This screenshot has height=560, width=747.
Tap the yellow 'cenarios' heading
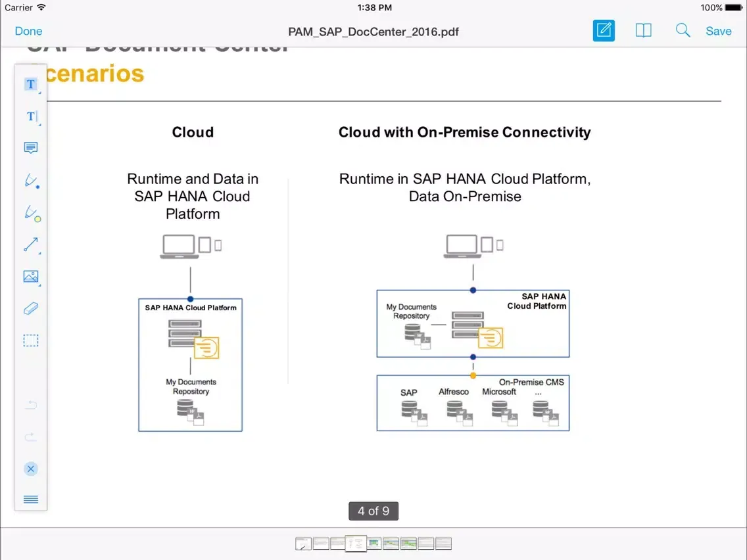tap(95, 74)
